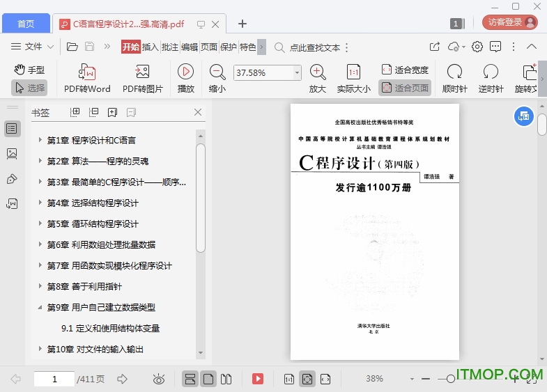Open PDF to Image converter
The height and width of the screenshot is (392, 547).
click(x=143, y=79)
